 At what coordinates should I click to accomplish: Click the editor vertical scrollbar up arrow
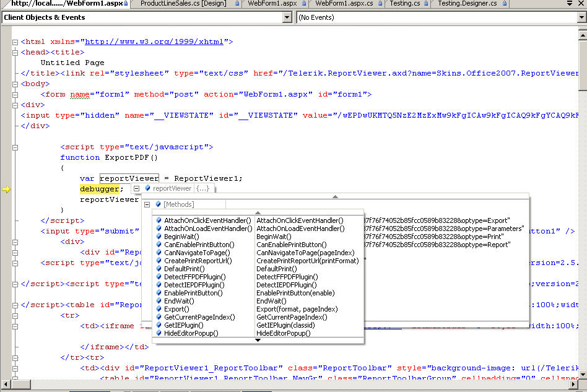[x=583, y=35]
